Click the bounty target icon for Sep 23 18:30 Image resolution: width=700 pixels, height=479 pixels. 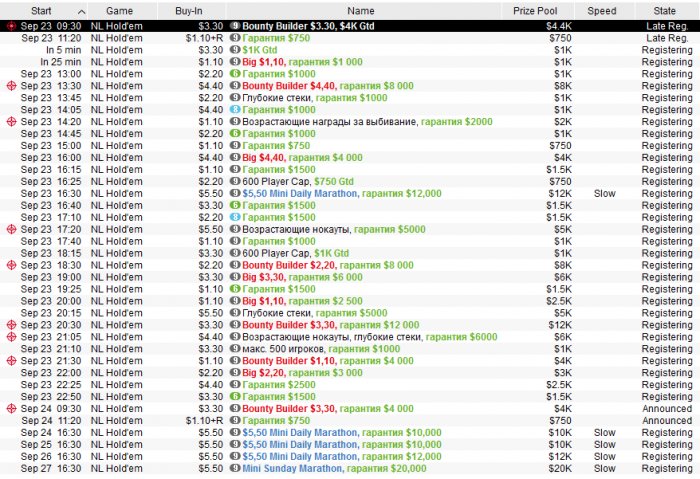coord(12,265)
